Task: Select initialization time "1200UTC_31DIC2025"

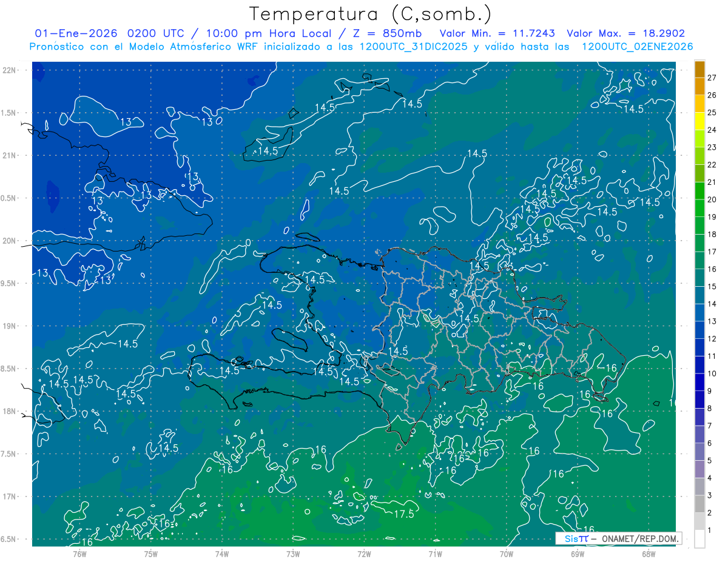Action: [x=414, y=47]
